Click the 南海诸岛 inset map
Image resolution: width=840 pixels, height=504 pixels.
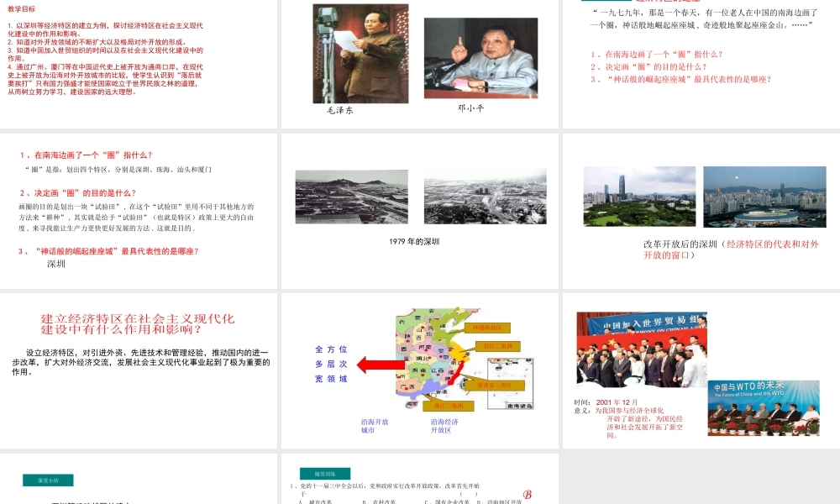click(x=510, y=384)
